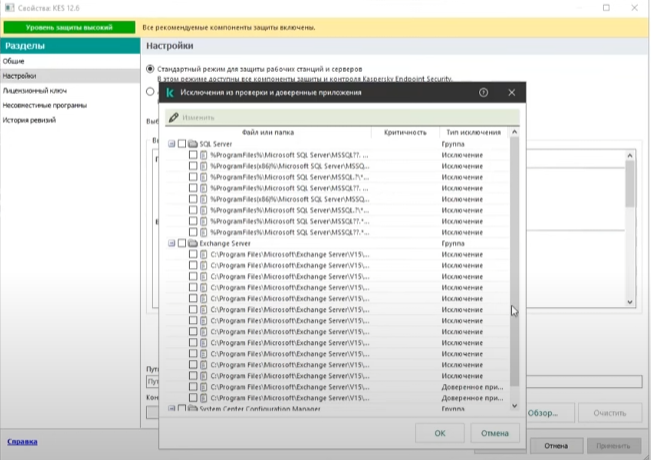
Task: Open the Общие section
Action: (x=14, y=62)
